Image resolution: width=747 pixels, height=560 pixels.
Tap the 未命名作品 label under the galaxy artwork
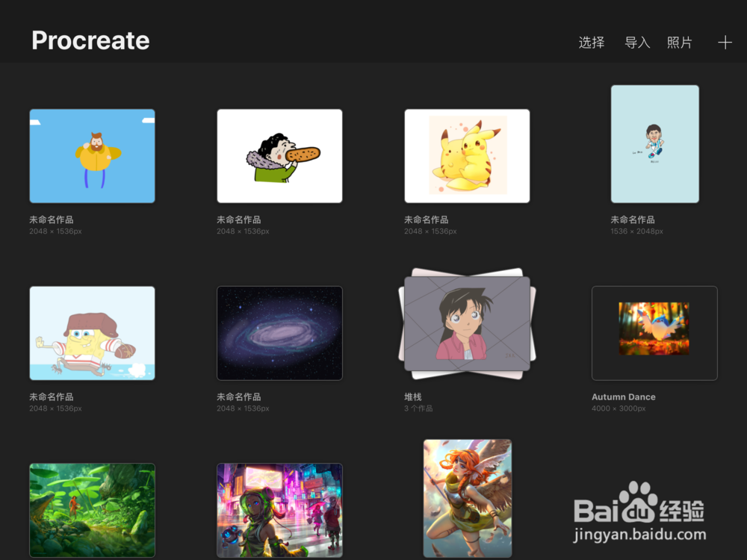click(239, 396)
